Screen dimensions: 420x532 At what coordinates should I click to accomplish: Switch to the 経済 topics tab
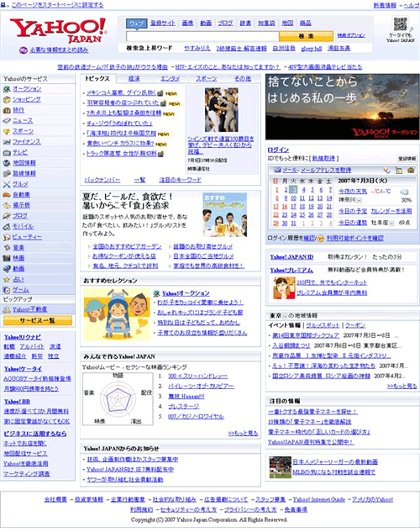[x=134, y=79]
